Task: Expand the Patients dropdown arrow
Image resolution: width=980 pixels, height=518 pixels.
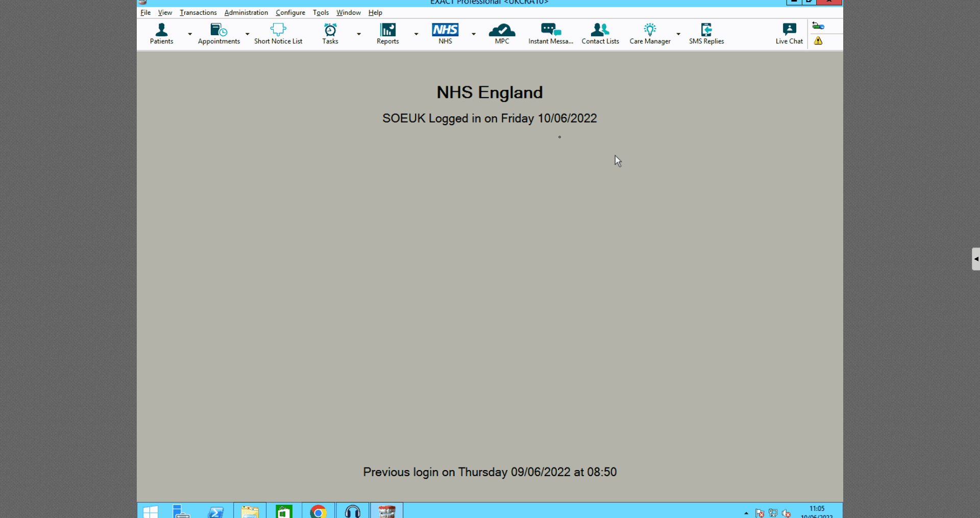Action: tap(190, 34)
